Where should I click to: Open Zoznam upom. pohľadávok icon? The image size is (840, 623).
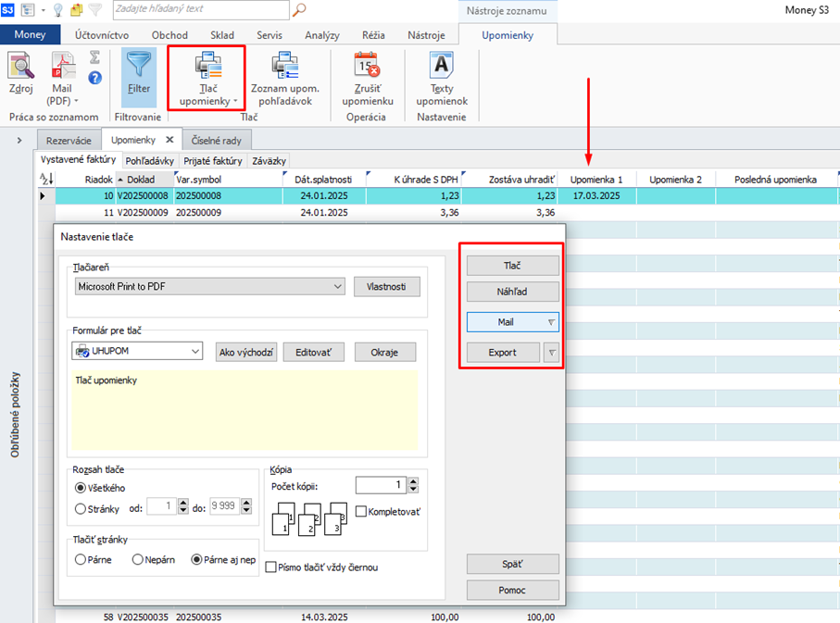point(284,67)
